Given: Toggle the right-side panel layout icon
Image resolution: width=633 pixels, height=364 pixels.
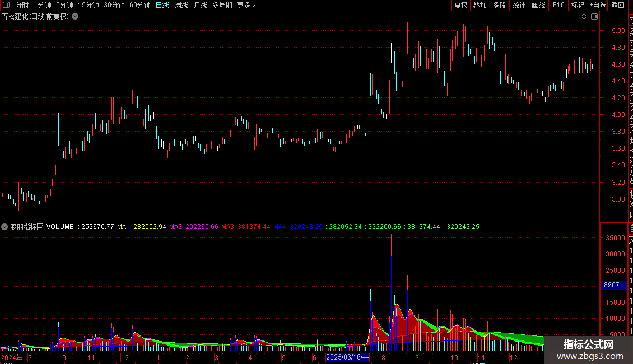Looking at the screenshot, I should coord(594,17).
